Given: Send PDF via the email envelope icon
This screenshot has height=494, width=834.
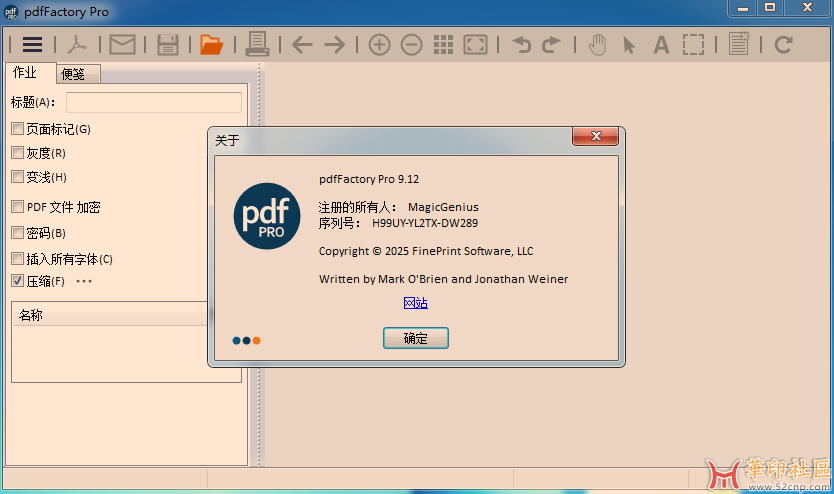Looking at the screenshot, I should pos(122,45).
